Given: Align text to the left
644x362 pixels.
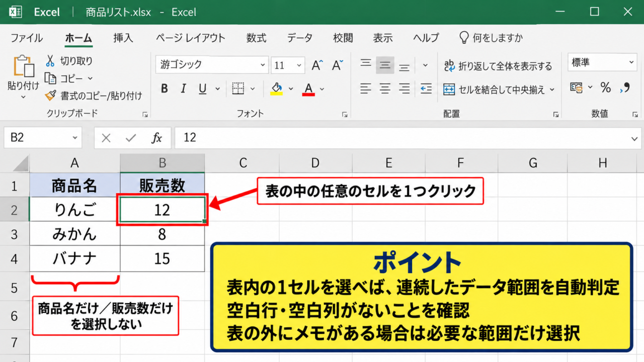Looking at the screenshot, I should (x=366, y=89).
